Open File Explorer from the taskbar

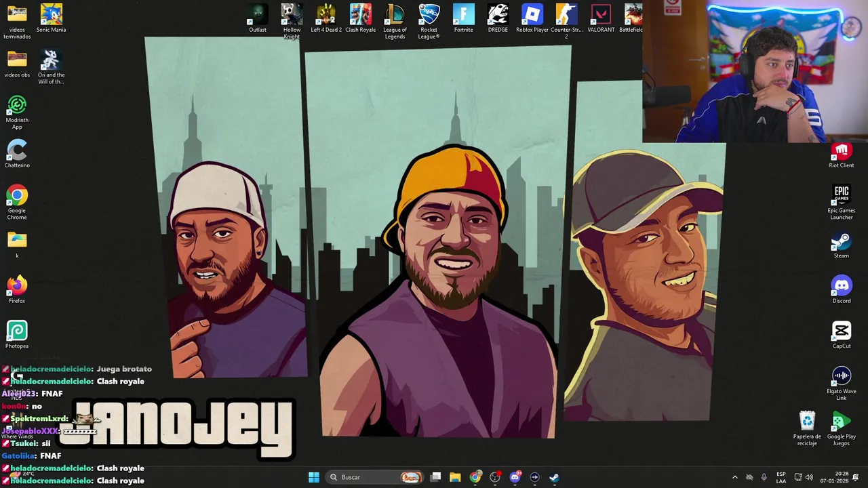[x=455, y=477]
